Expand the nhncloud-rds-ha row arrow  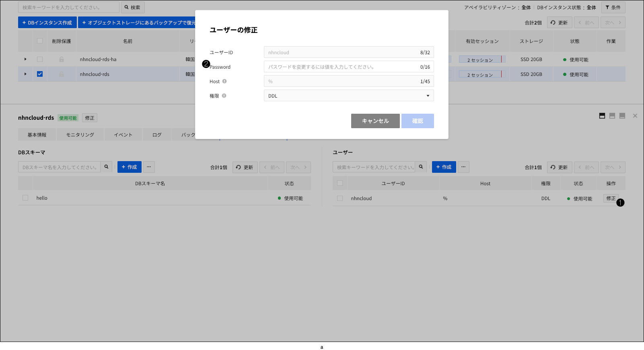[x=25, y=59]
